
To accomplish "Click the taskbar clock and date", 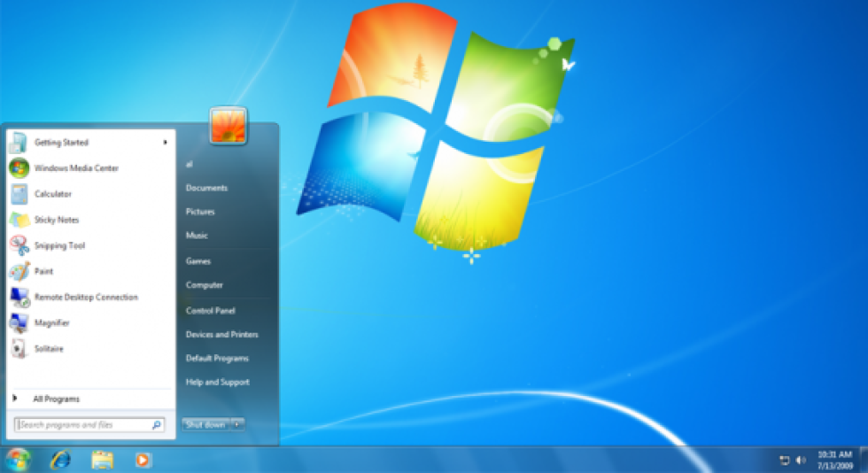I will 834,461.
